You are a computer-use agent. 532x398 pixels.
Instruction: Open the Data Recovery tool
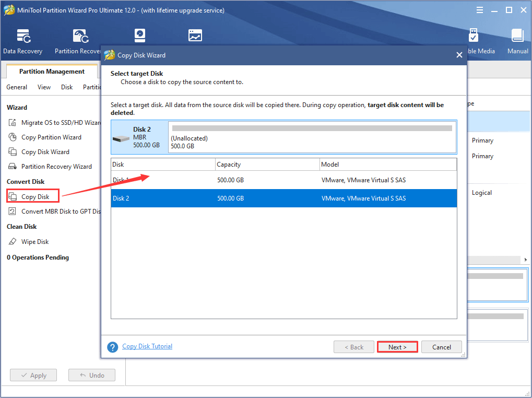coord(23,41)
